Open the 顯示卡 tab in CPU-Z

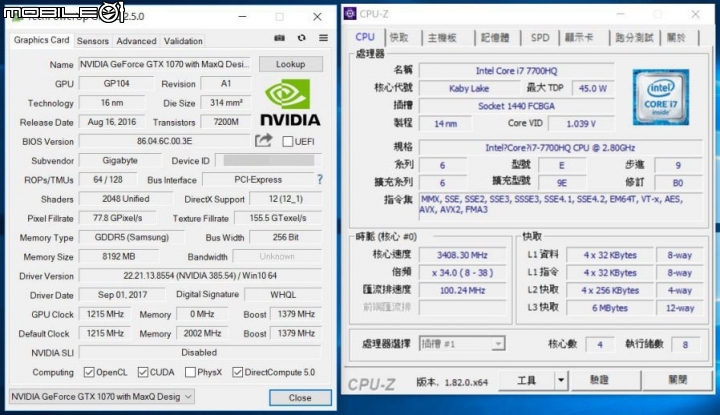point(579,38)
